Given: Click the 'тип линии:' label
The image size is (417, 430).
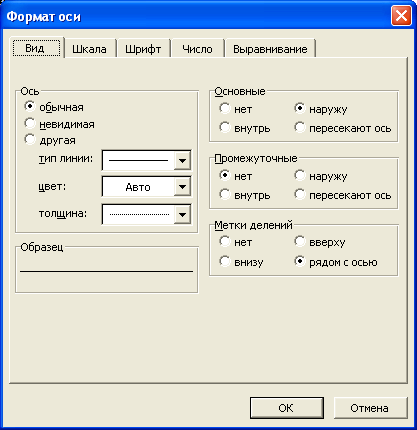Looking at the screenshot, I should click(66, 159).
